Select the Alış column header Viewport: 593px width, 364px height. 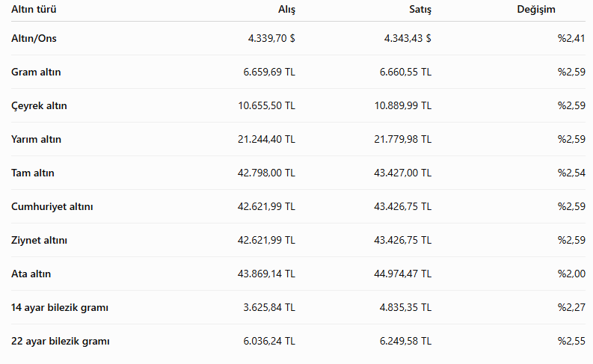tap(286, 10)
